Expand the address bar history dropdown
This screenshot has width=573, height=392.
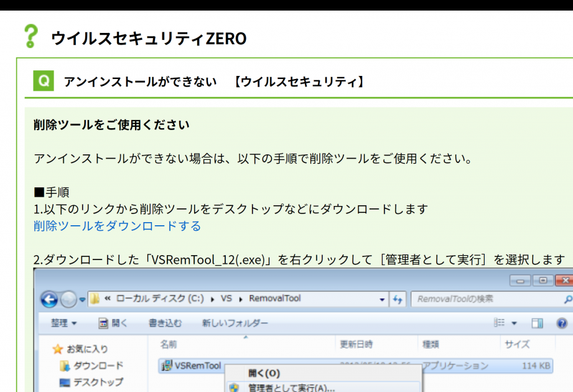pos(383,299)
